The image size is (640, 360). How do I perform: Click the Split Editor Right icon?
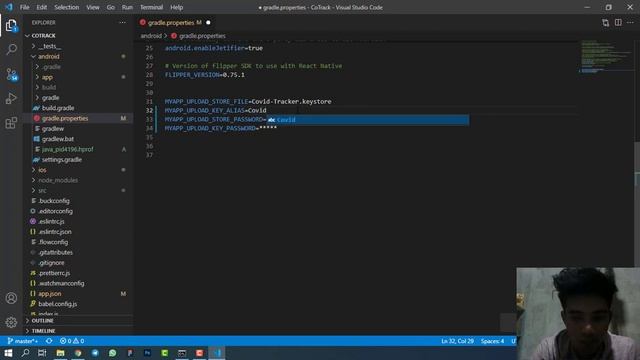point(618,22)
